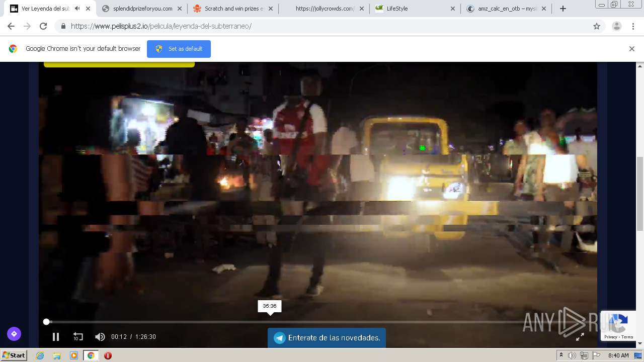This screenshot has height=362, width=644.
Task: Open Action Center flag icon
Action: (x=596, y=355)
